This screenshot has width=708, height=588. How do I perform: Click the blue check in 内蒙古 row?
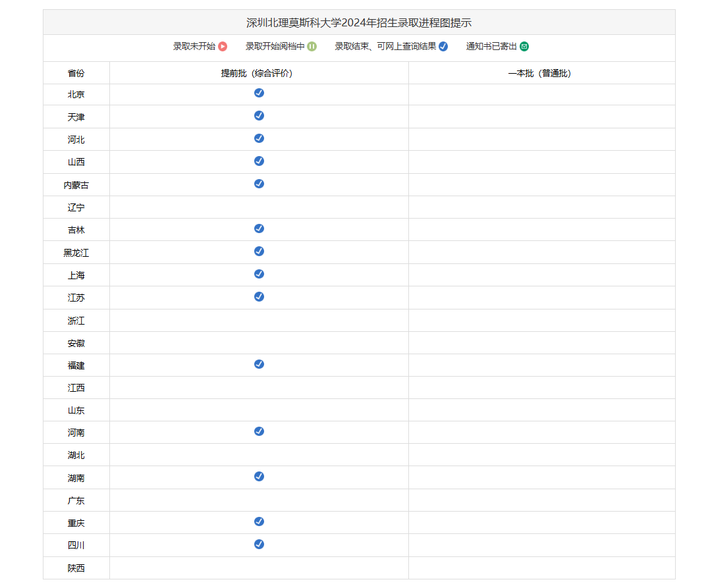(259, 184)
